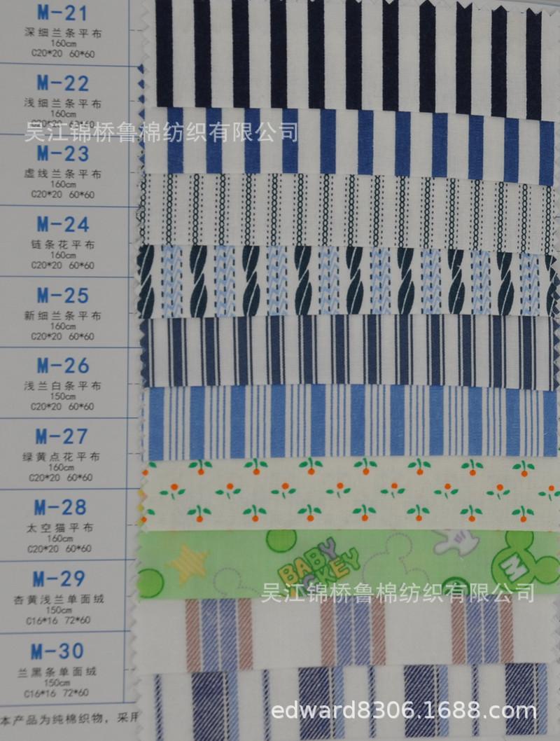The height and width of the screenshot is (741, 560).
Task: Click the M-23 dotted stripe label
Action: (x=63, y=153)
